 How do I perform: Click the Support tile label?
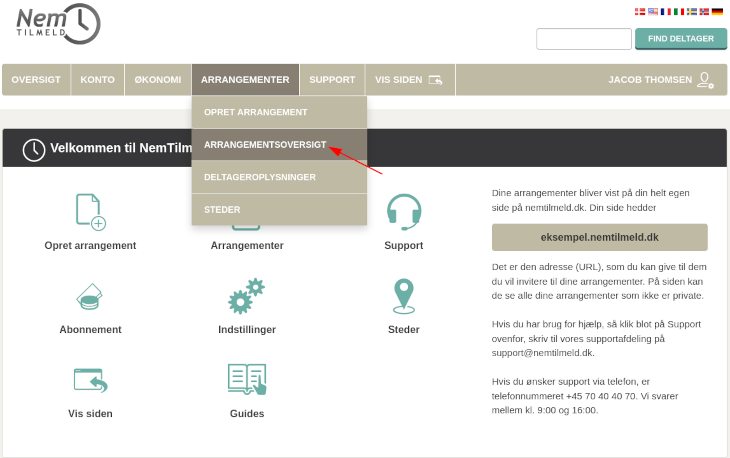pos(404,246)
